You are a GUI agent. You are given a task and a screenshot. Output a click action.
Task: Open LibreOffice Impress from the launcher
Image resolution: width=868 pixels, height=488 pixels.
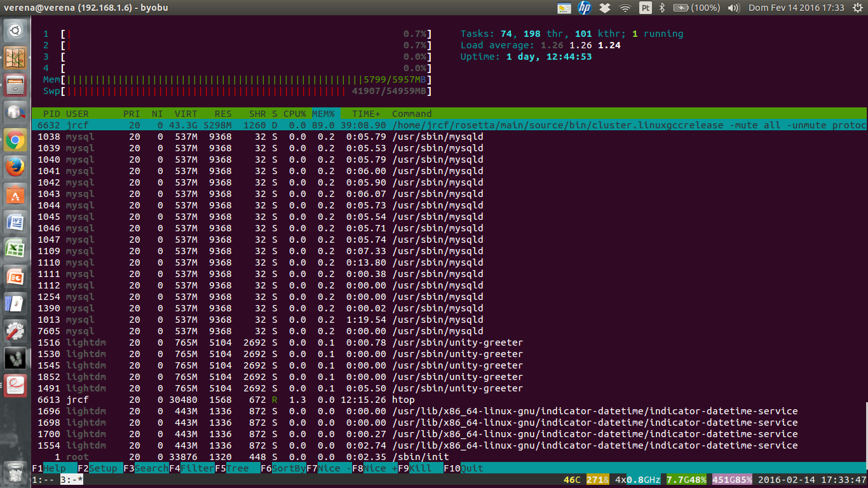15,277
